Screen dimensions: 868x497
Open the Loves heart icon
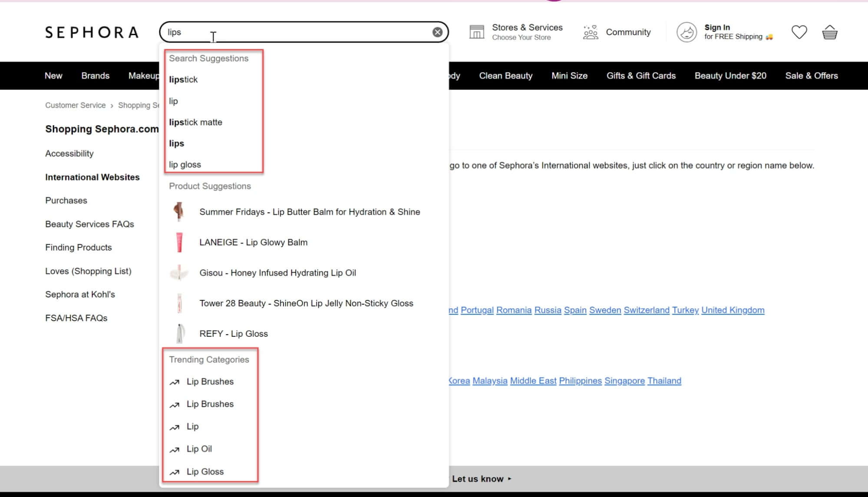799,32
